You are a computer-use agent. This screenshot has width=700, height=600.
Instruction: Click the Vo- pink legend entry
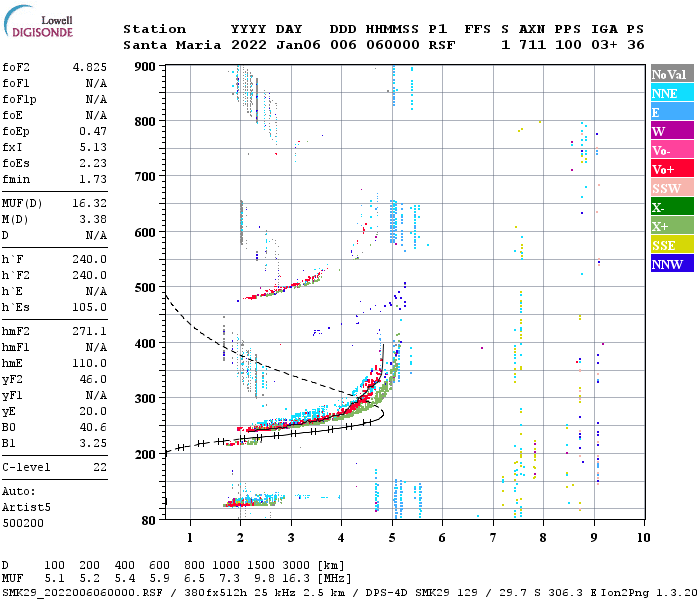pos(671,150)
